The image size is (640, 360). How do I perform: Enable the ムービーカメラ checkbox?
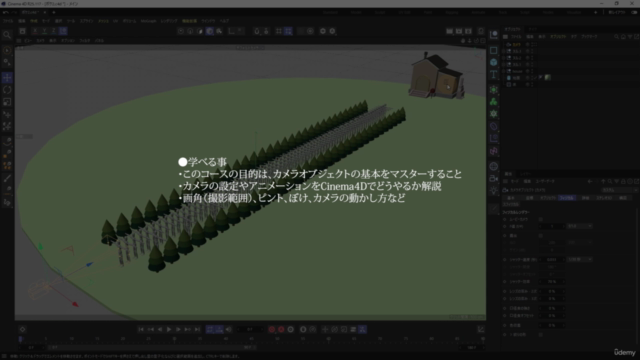540,219
